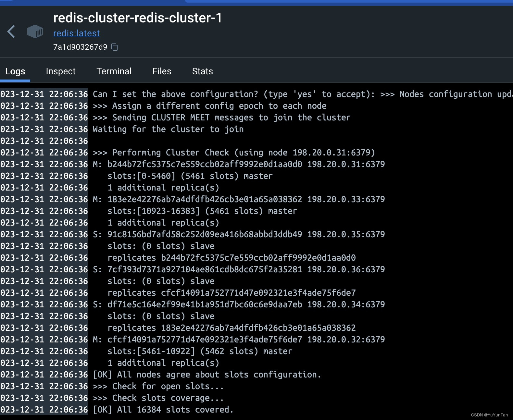
Task: Click the 'Check slots coverage...' log line
Action: pyautogui.click(x=158, y=398)
